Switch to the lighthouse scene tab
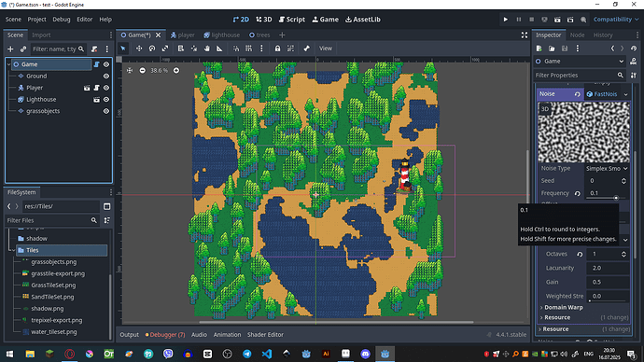 [x=222, y=35]
